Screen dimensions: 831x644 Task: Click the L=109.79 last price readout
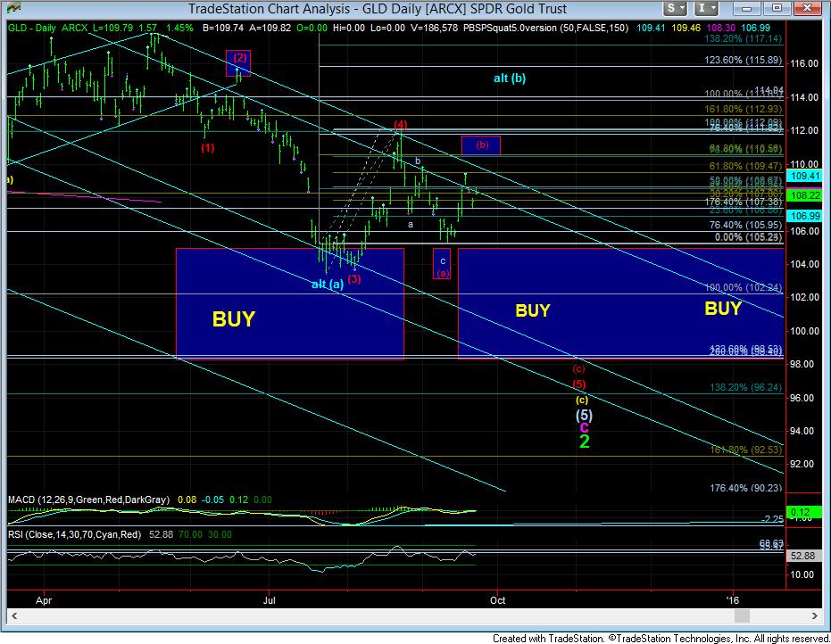(x=112, y=28)
